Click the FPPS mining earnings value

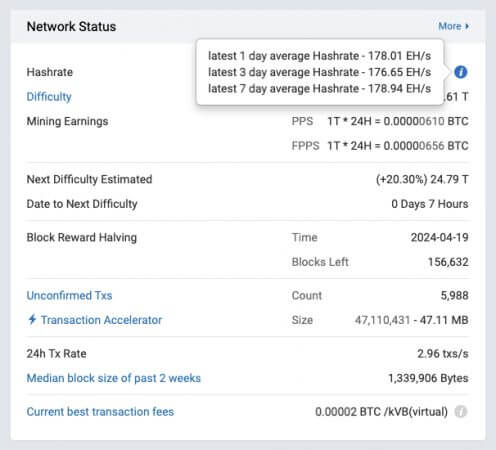tap(398, 146)
